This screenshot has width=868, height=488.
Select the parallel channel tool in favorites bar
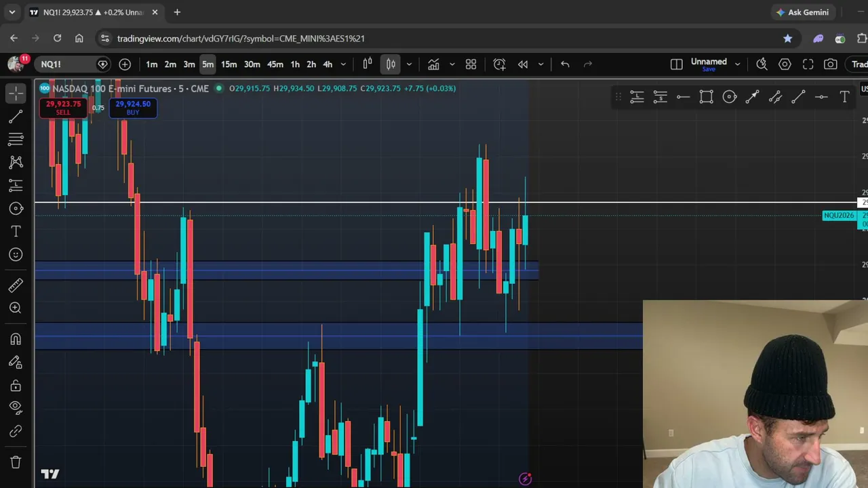point(775,97)
